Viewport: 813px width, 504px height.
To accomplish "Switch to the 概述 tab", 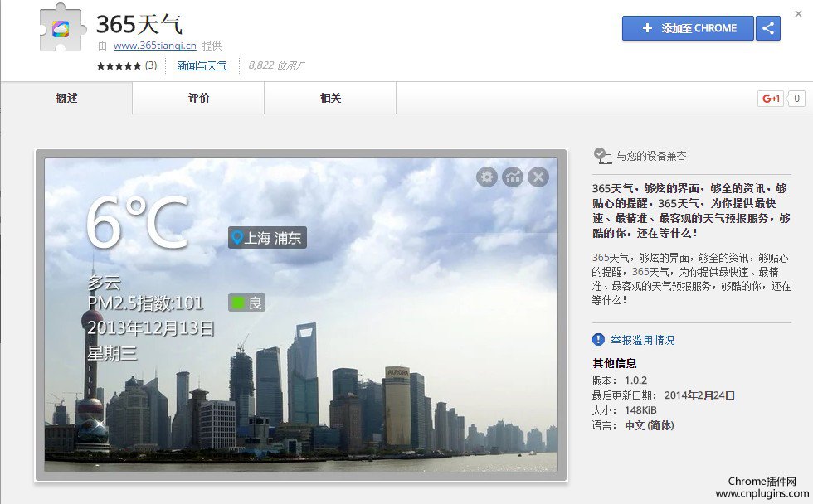I will tap(66, 98).
